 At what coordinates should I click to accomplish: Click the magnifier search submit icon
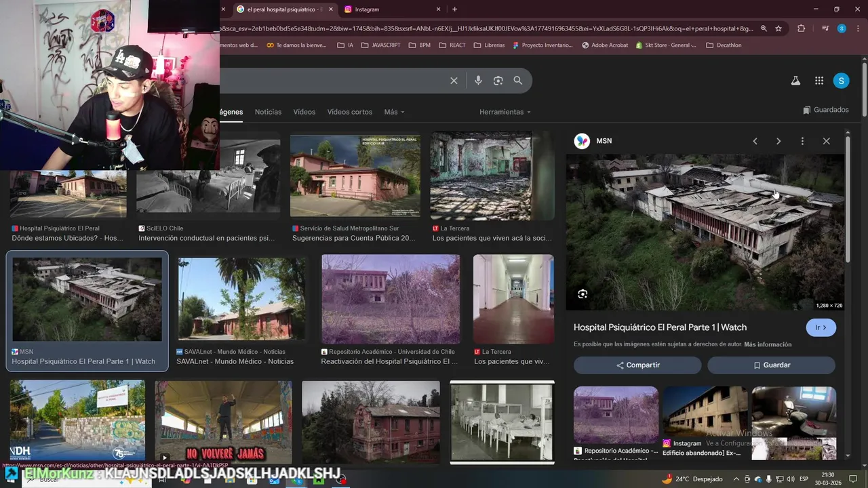(x=518, y=81)
